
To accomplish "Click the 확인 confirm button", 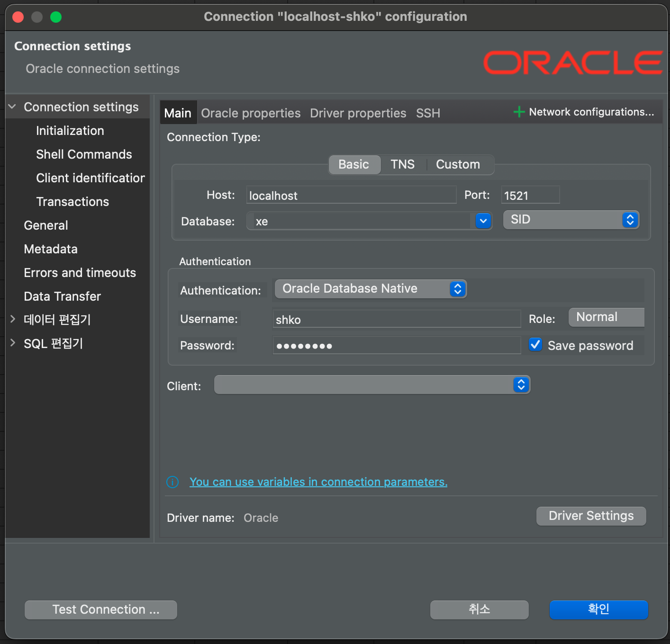I will pos(599,609).
